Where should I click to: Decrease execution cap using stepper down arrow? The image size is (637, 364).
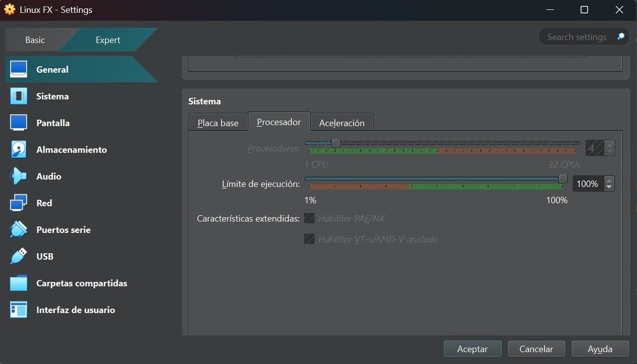[609, 187]
